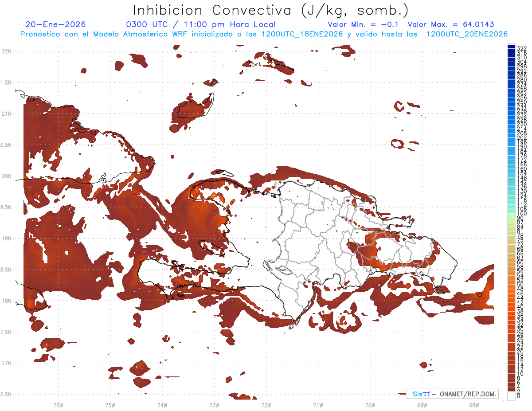Click the "75W" longitude label
The image size is (532, 411).
(110, 404)
